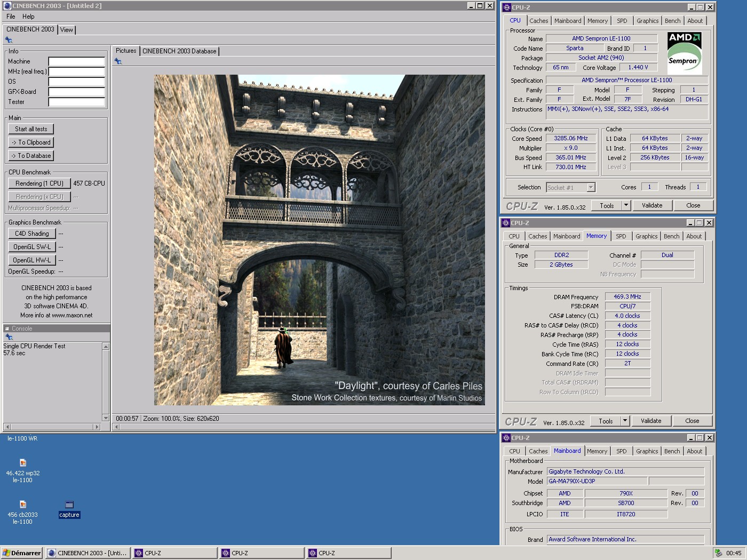Click Tools button in top CPU-Z window
This screenshot has width=747, height=560.
(607, 205)
